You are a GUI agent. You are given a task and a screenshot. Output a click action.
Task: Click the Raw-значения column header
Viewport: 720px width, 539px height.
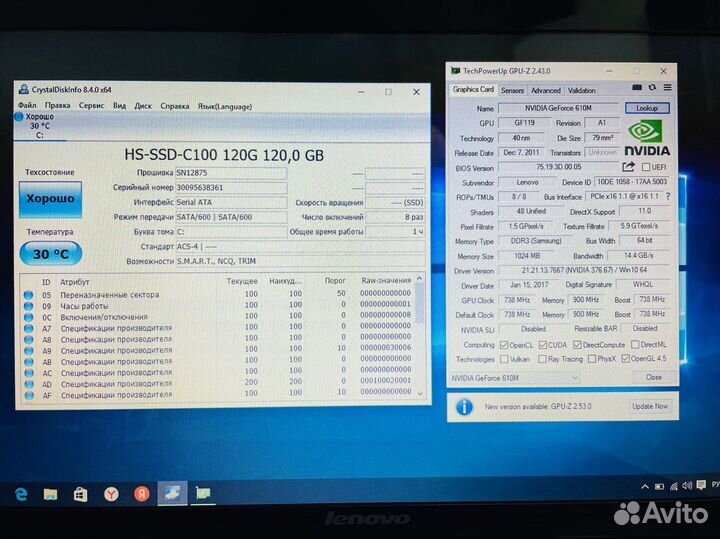386,281
